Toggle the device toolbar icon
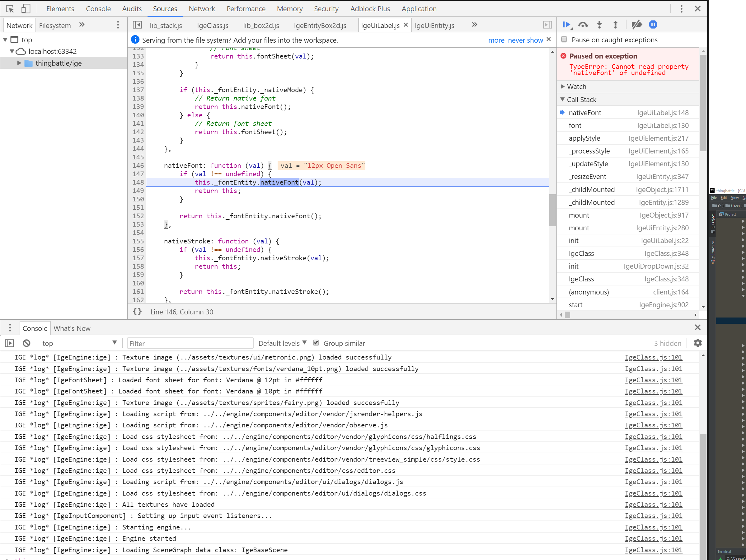Image resolution: width=746 pixels, height=560 pixels. click(x=26, y=9)
